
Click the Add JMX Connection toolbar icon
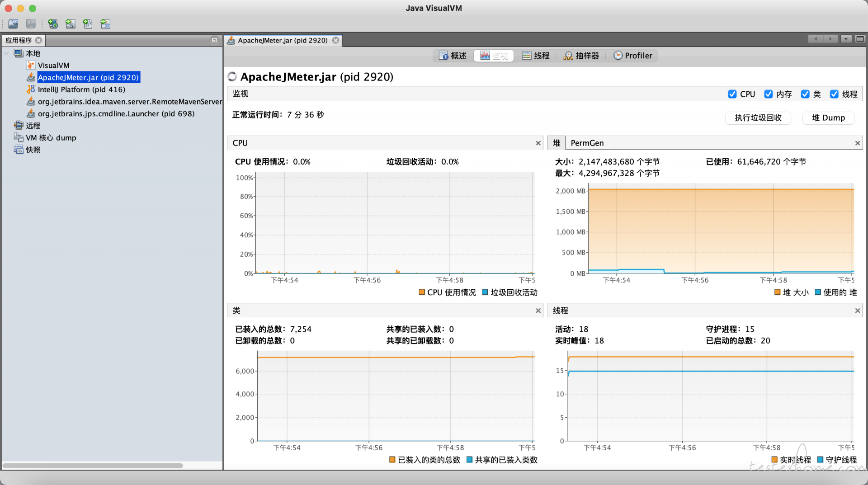pos(71,24)
